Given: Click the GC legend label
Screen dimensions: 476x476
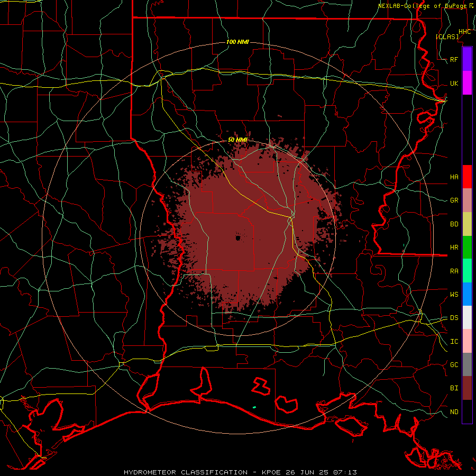Looking at the screenshot, I should tap(454, 365).
